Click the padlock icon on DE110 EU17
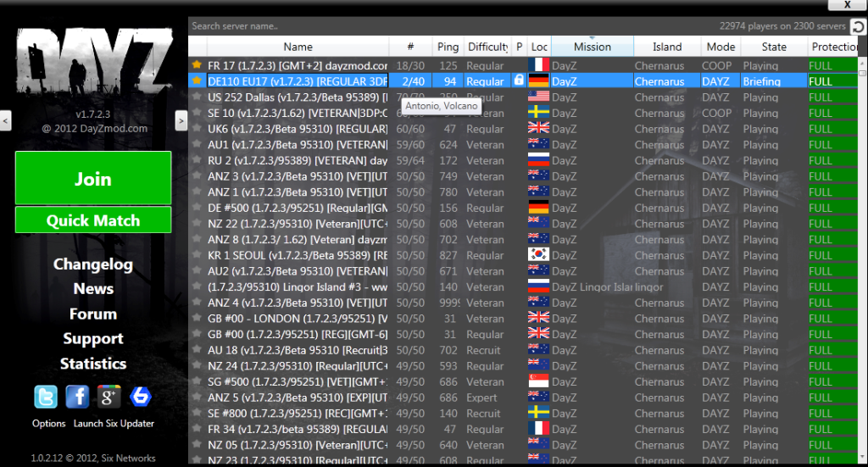The width and height of the screenshot is (868, 467). pyautogui.click(x=519, y=81)
